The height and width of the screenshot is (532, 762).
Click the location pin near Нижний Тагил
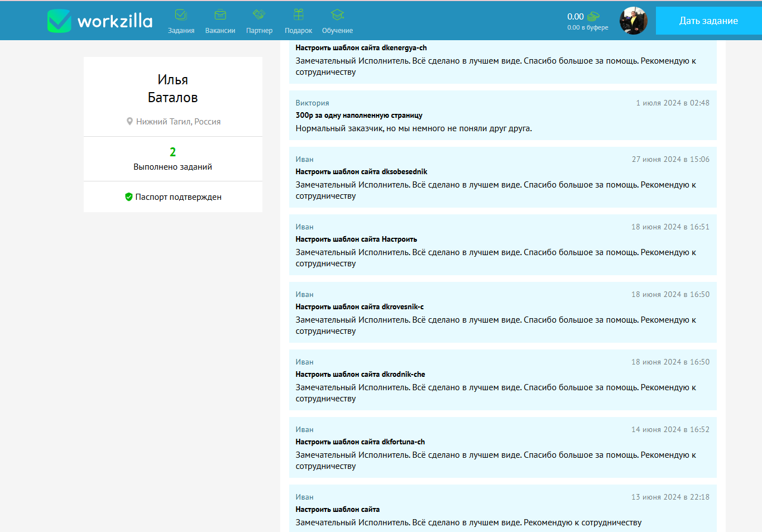(130, 122)
